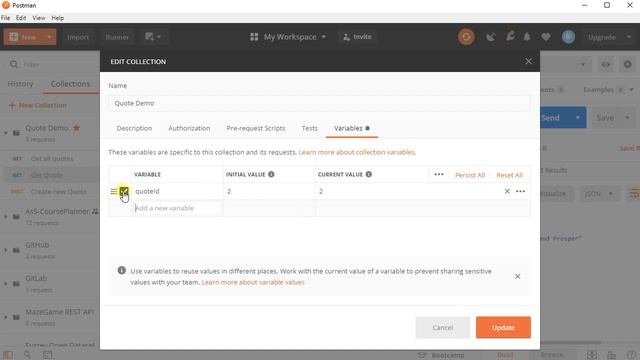Open the Help menu
Screen dimensions: 640x360
pos(58,18)
